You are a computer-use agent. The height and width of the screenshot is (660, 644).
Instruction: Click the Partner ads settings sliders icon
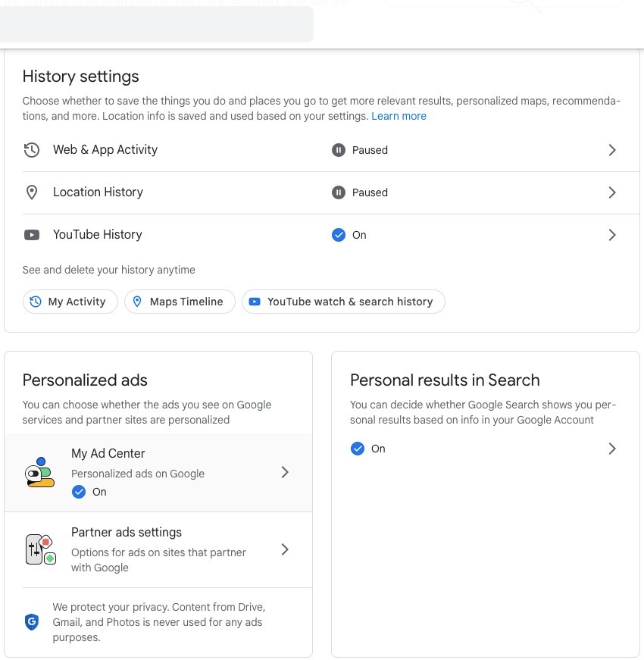pos(40,549)
